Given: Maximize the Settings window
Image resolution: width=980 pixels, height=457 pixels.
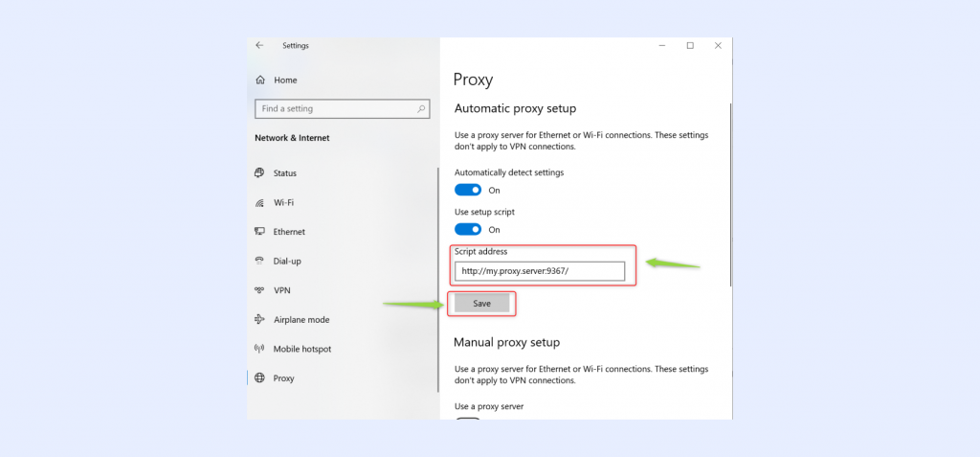Looking at the screenshot, I should point(690,46).
